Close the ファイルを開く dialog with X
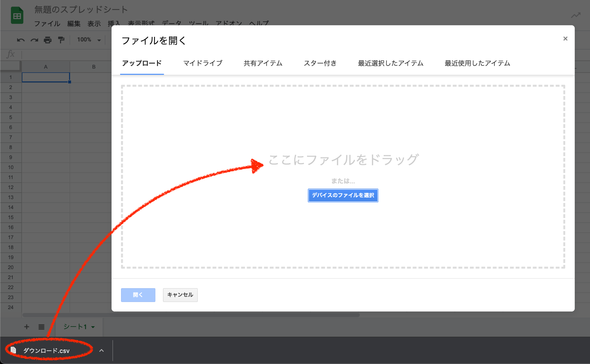 pyautogui.click(x=565, y=39)
